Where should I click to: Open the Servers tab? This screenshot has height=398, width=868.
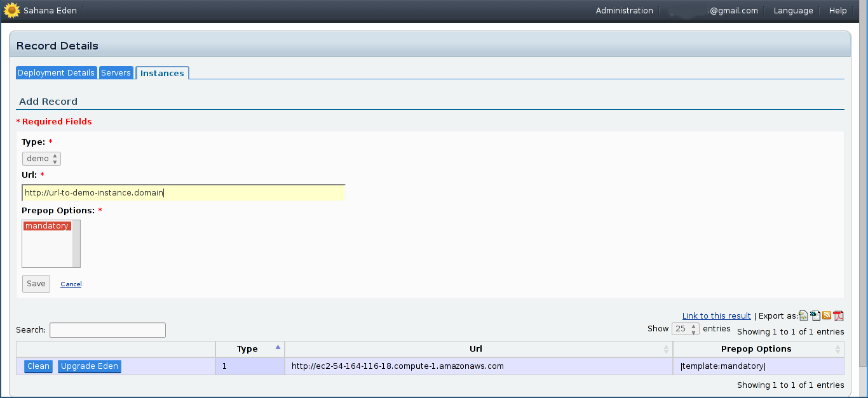coord(116,73)
